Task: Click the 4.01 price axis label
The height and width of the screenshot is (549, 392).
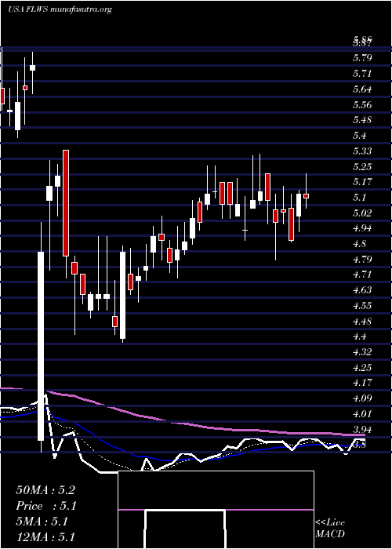Action: pos(362,414)
